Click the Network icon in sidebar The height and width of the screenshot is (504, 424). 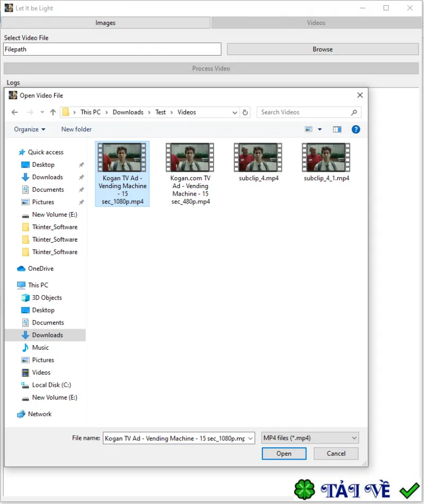tap(21, 414)
